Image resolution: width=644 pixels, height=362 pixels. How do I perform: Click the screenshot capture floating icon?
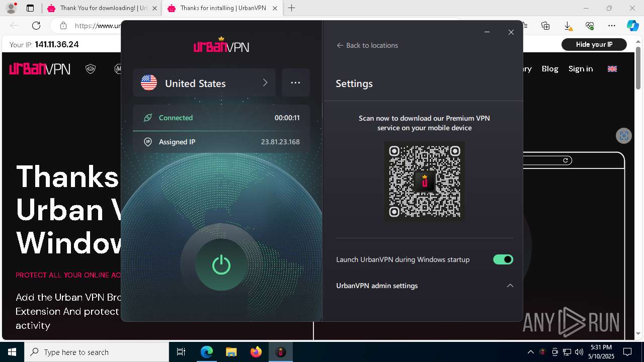tap(624, 136)
